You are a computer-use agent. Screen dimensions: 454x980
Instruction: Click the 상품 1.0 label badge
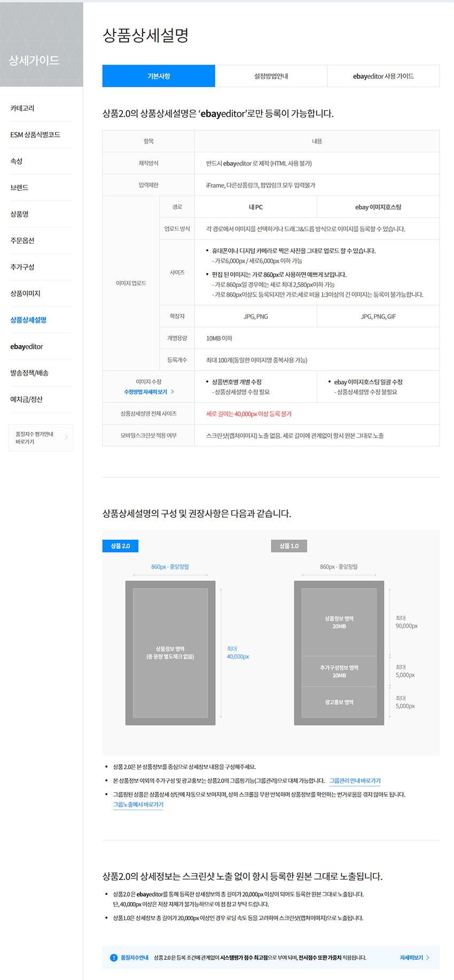click(289, 546)
